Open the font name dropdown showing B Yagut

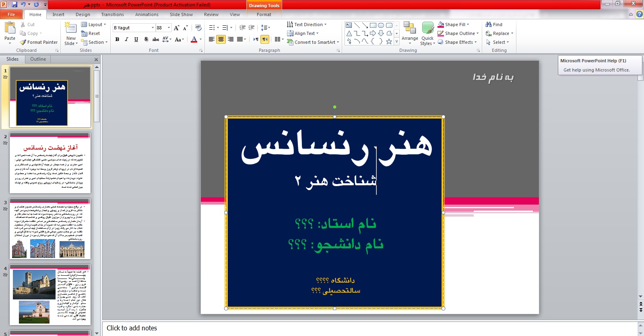coord(153,28)
